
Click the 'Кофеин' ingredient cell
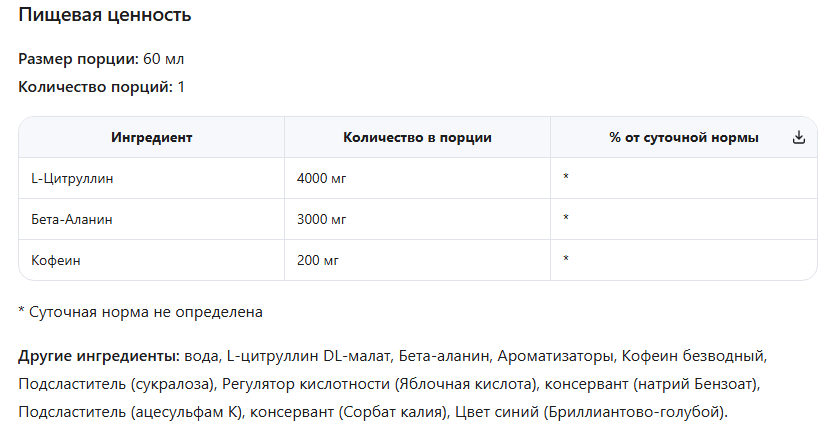(56, 260)
